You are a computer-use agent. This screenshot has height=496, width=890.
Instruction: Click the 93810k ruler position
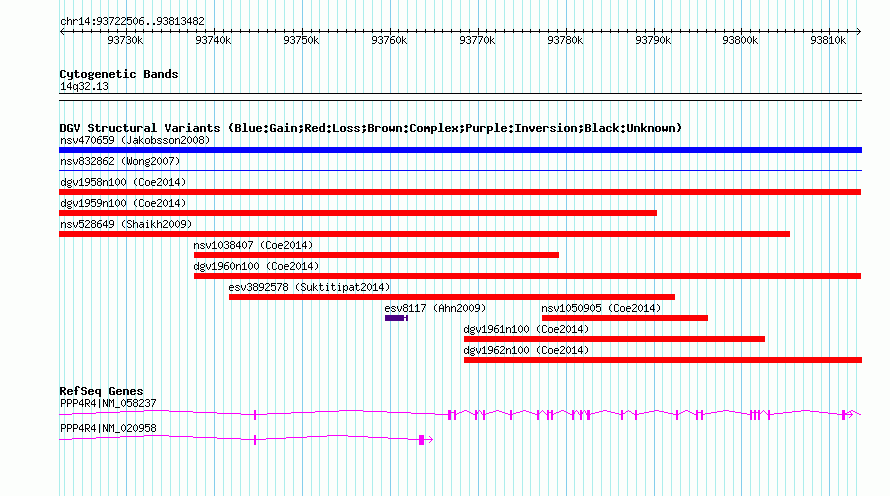828,40
